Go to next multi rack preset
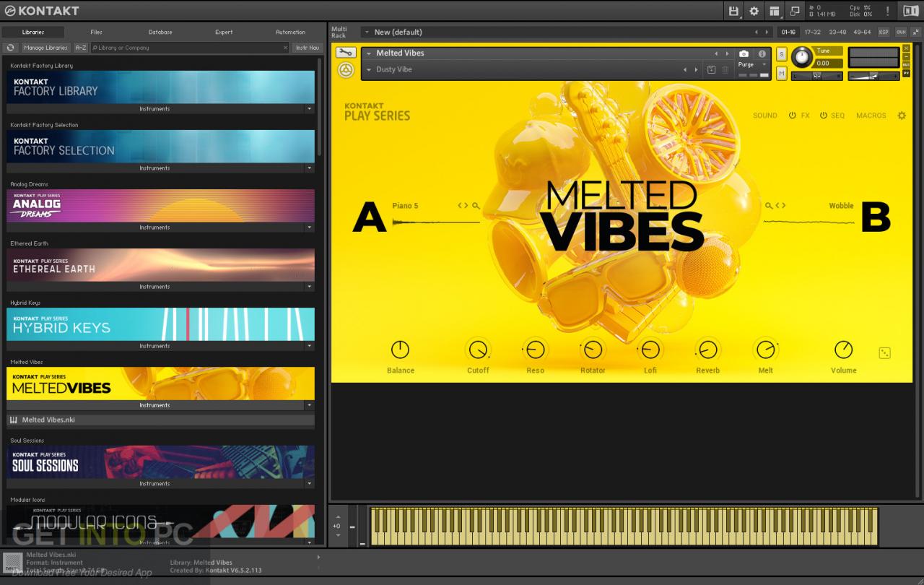This screenshot has width=924, height=585. 767,32
